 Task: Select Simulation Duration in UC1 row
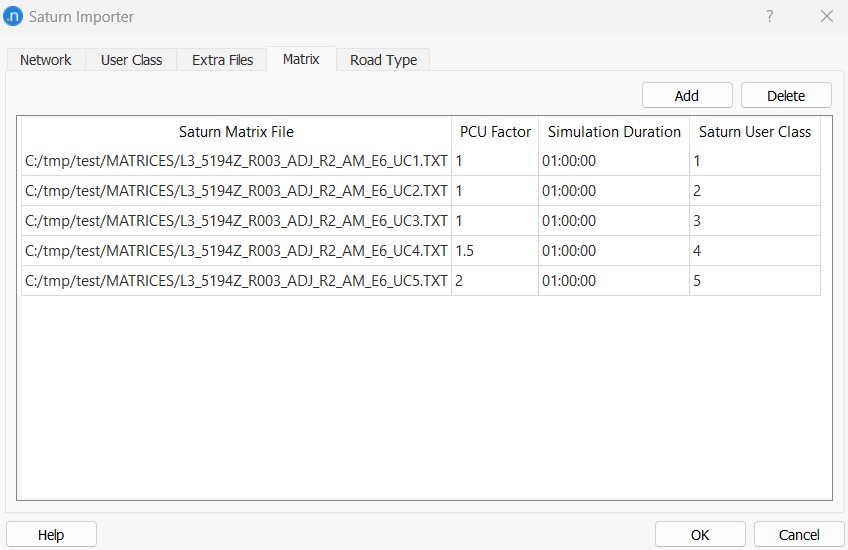pyautogui.click(x=614, y=161)
